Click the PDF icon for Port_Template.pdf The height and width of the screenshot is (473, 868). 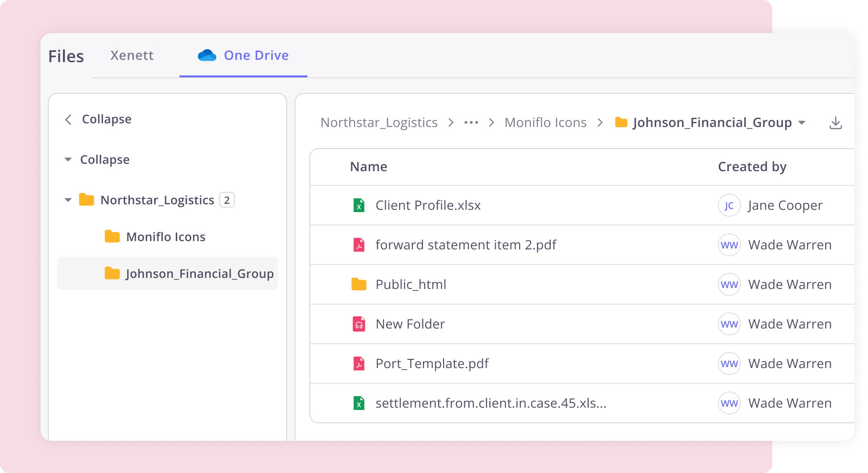[359, 363]
